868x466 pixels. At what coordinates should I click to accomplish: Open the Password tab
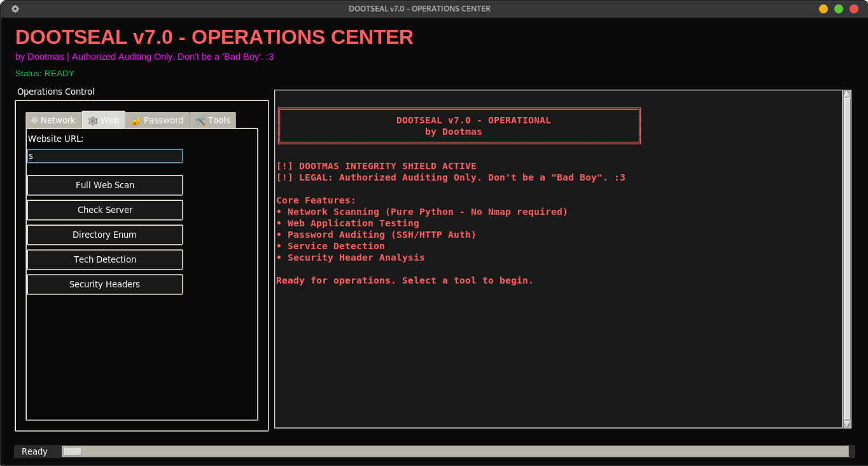pyautogui.click(x=158, y=120)
